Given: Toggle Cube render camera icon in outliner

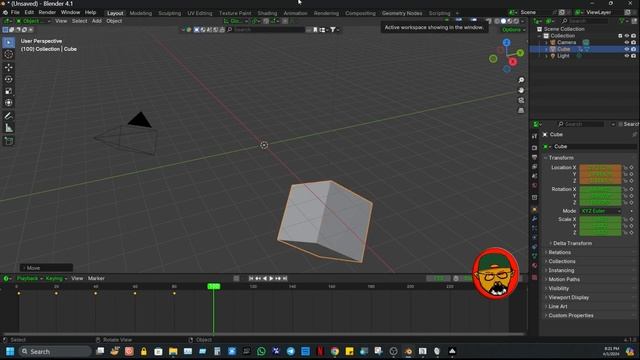Looking at the screenshot, I should pos(633,49).
